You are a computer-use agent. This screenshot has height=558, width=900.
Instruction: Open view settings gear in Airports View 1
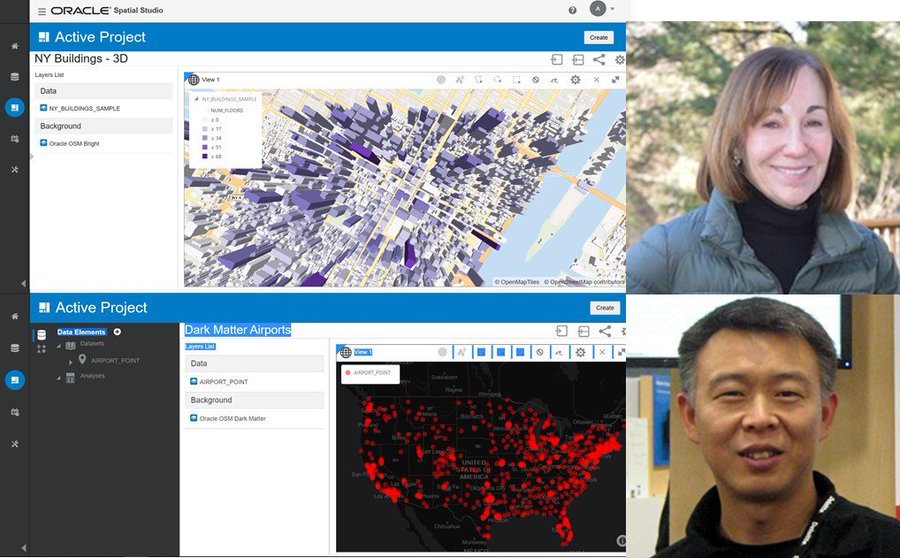pos(580,352)
